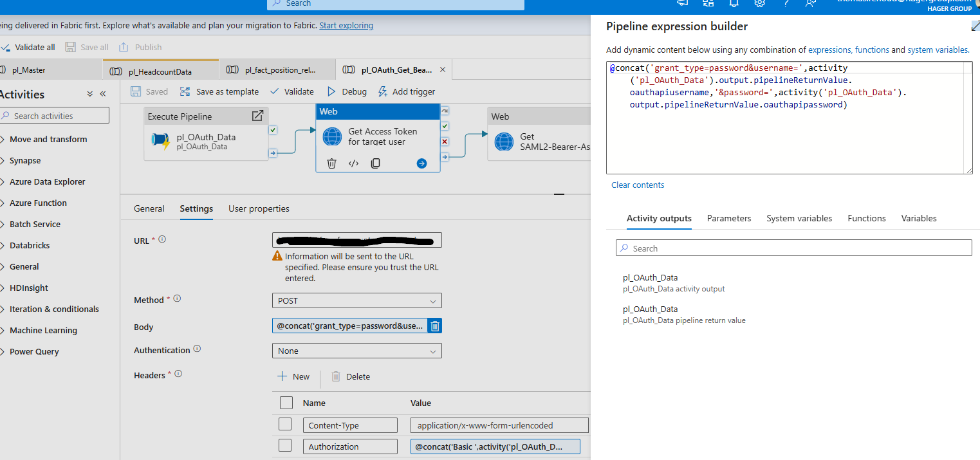Clone the Get Access Token activity
The image size is (980, 460).
click(x=375, y=163)
